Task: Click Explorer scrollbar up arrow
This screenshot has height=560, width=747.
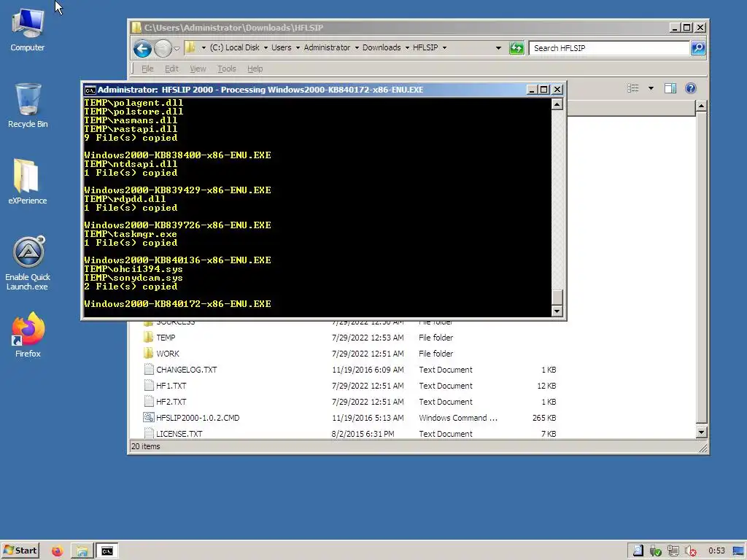Action: click(701, 106)
